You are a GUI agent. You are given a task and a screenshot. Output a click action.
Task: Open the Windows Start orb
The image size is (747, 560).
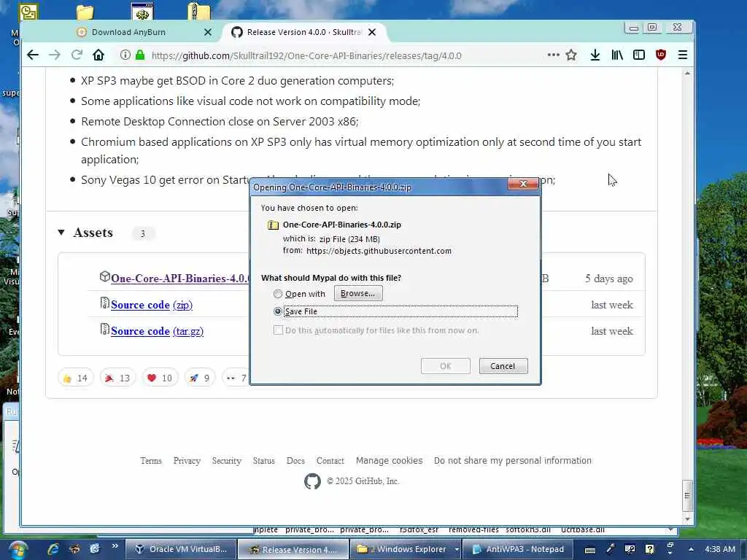pos(17,550)
